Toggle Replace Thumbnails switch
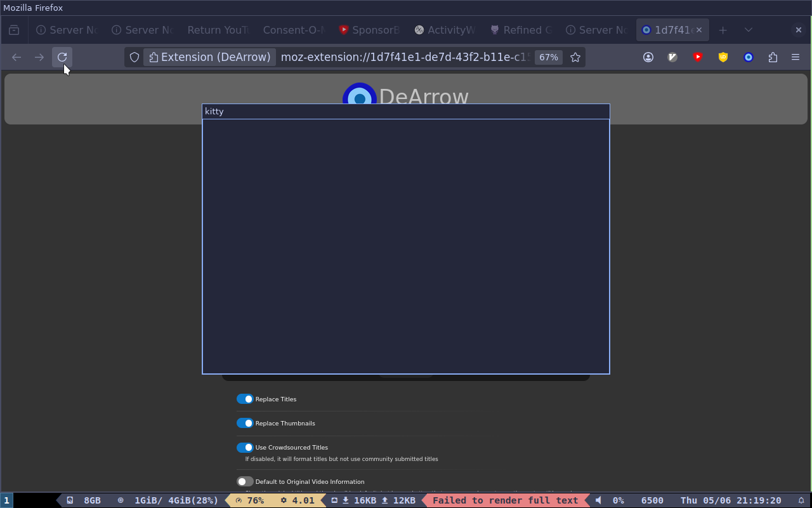The height and width of the screenshot is (508, 812). point(245,423)
